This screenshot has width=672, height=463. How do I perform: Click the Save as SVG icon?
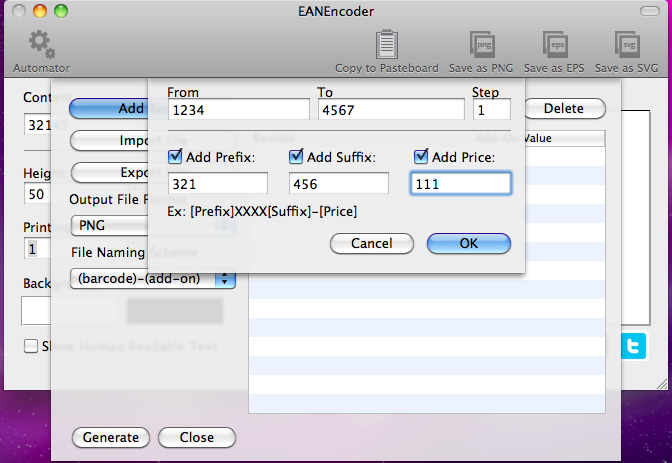coord(627,44)
